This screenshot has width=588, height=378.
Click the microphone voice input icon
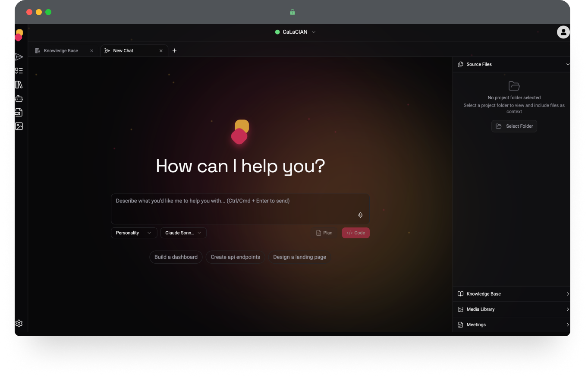[x=360, y=215]
